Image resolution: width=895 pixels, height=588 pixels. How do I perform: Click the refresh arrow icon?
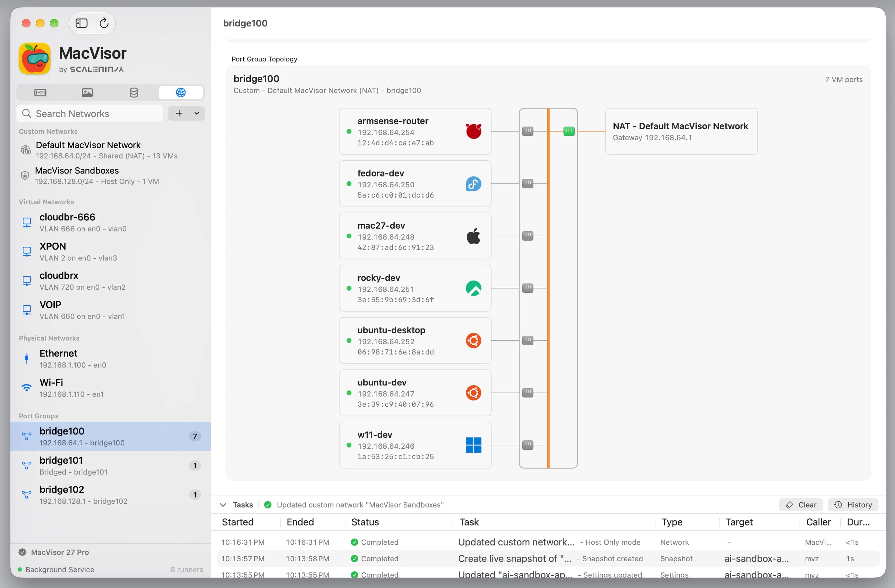[104, 23]
